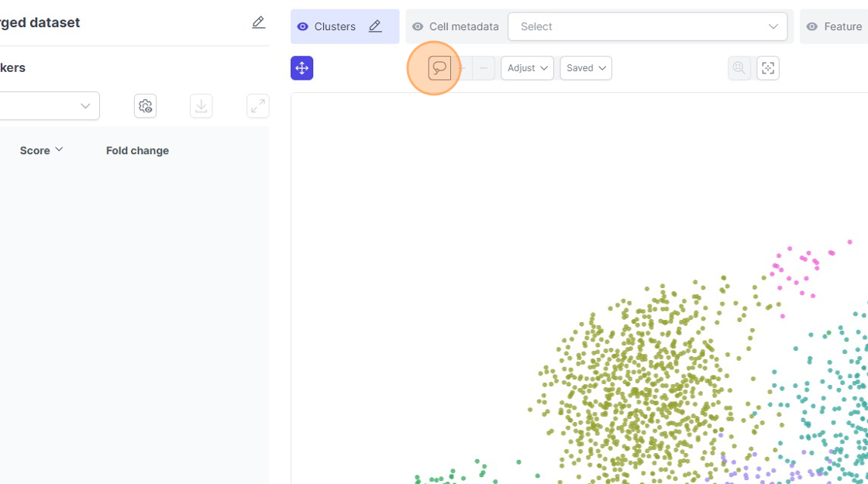Open the Adjust dropdown

pyautogui.click(x=527, y=68)
